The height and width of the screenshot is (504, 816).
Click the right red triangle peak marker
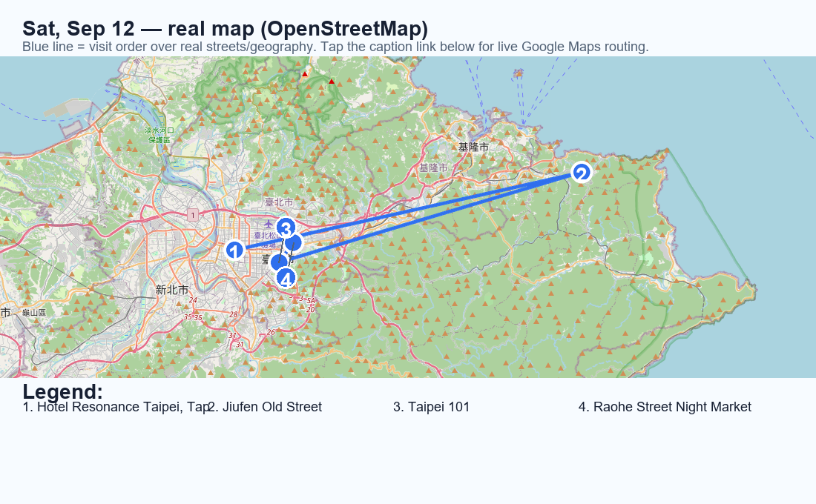[x=332, y=81]
